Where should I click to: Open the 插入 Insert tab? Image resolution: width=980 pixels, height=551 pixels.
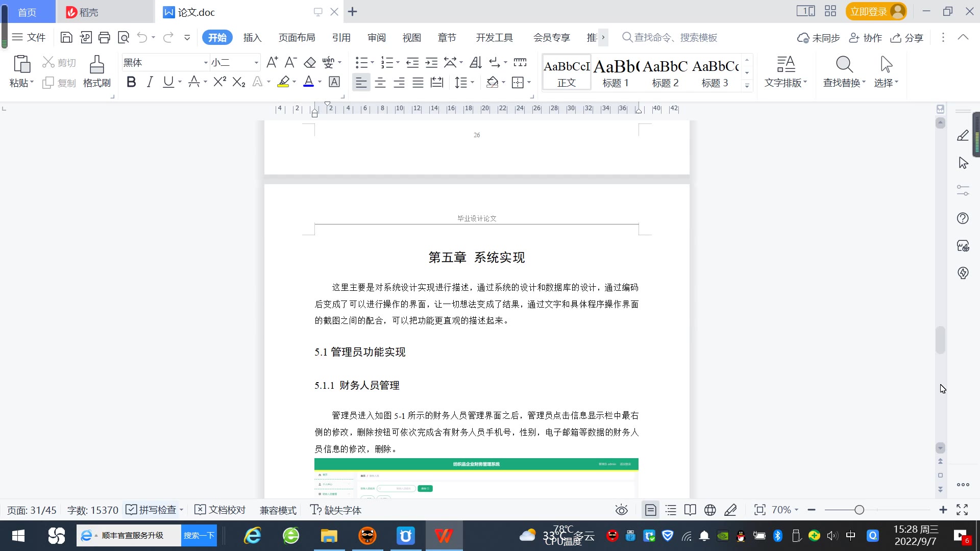(x=252, y=37)
